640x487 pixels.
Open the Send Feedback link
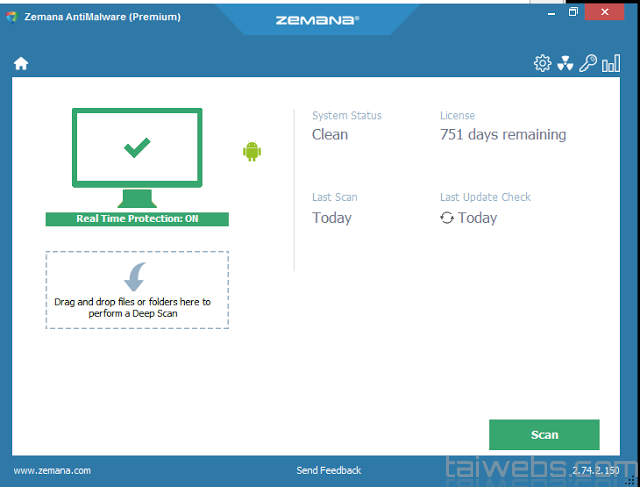(x=329, y=470)
